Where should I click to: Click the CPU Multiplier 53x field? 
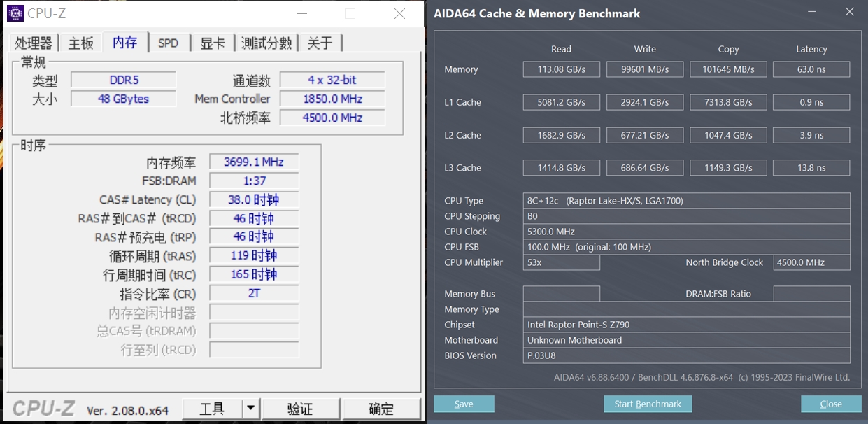pyautogui.click(x=561, y=262)
